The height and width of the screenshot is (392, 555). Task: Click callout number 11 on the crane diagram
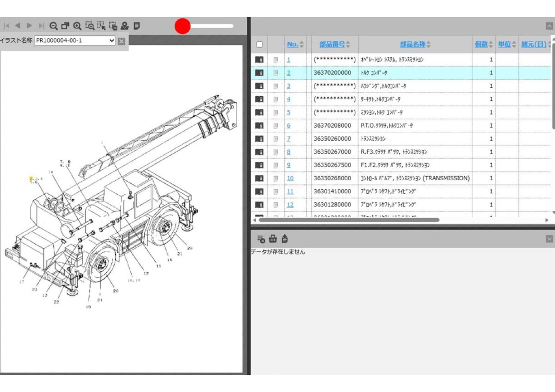coord(158,266)
